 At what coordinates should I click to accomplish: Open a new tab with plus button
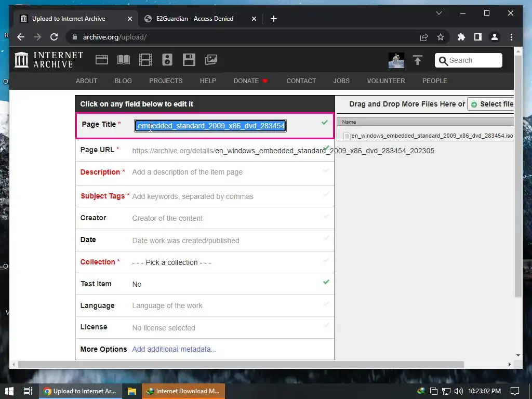(x=274, y=19)
